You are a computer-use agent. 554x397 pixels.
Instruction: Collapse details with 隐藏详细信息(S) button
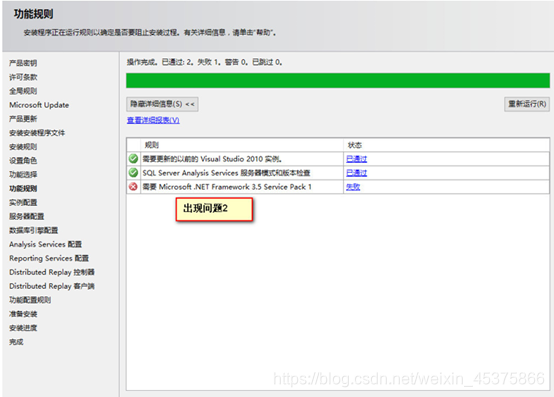point(162,104)
